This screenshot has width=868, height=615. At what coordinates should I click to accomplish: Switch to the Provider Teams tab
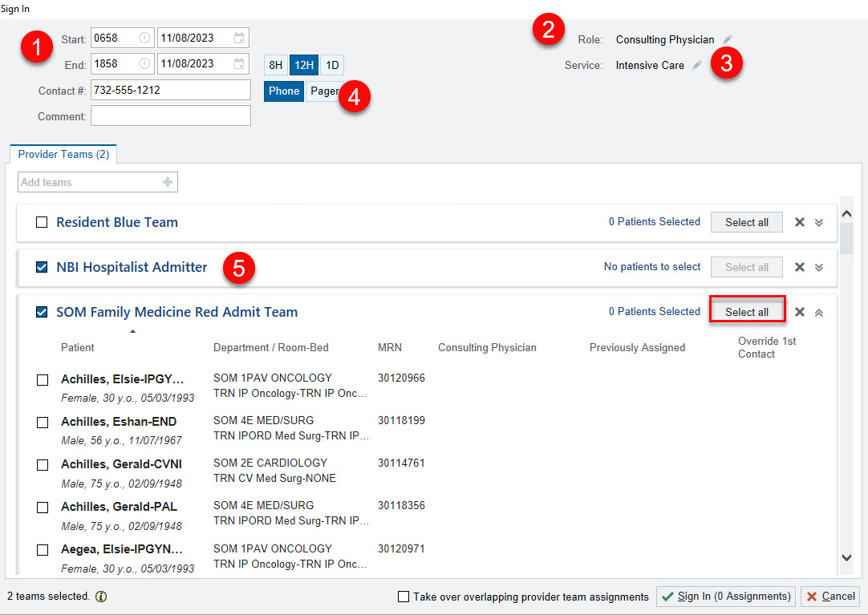click(x=63, y=153)
